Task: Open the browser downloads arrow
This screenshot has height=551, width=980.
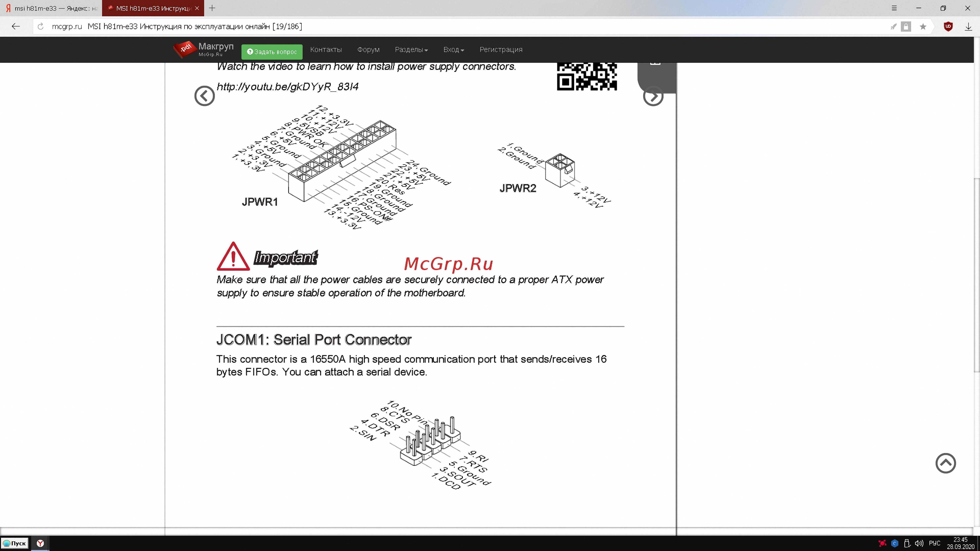Action: click(x=968, y=27)
